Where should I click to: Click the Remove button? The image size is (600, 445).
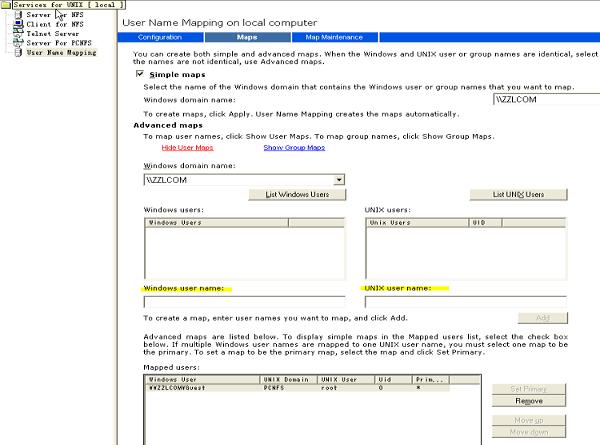[x=528, y=401]
